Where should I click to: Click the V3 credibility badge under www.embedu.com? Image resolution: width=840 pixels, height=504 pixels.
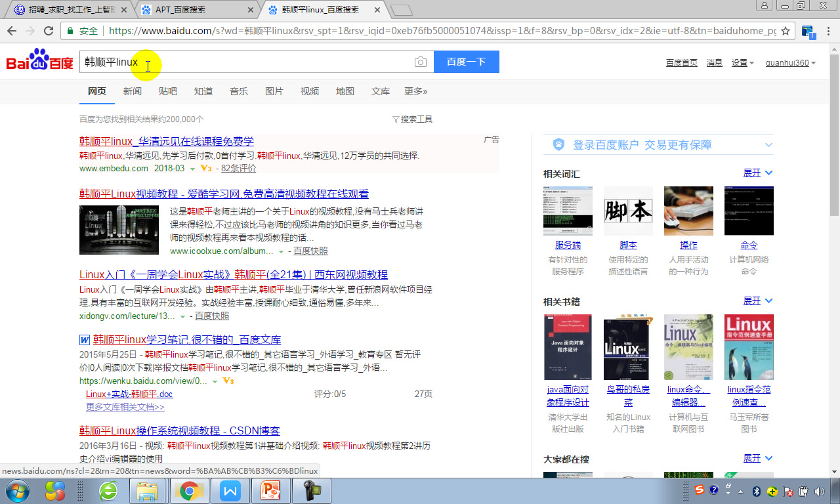[205, 169]
